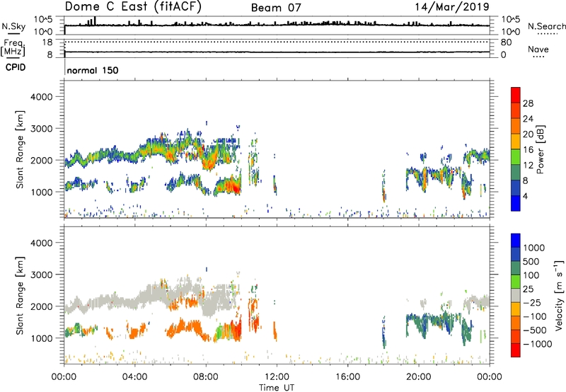Click the power panel 'Slant Range [km]' label
Viewport: 566px width, 392px height.
pyautogui.click(x=20, y=149)
